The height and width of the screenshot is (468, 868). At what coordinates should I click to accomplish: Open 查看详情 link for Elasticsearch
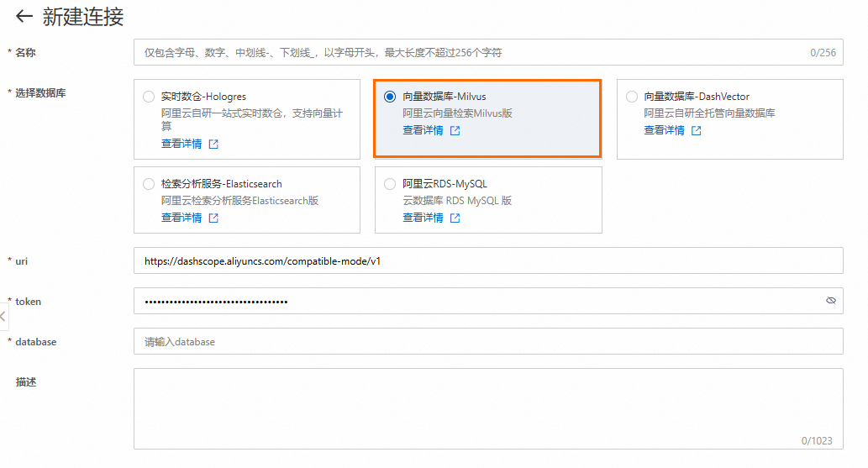pyautogui.click(x=181, y=218)
